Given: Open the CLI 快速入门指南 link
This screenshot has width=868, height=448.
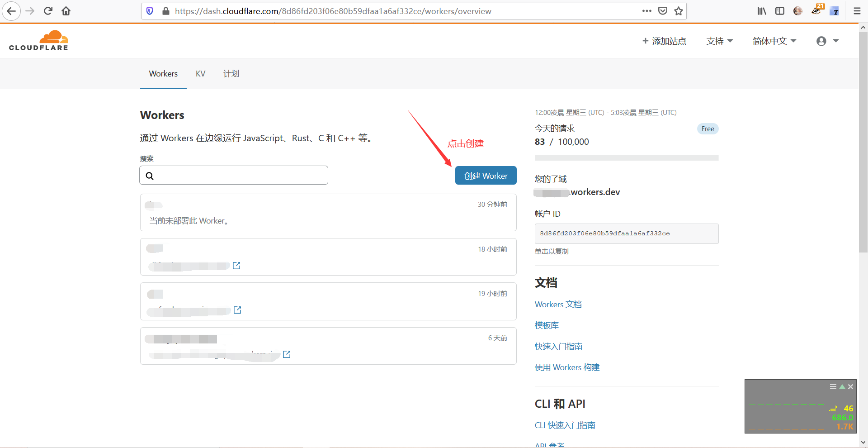Looking at the screenshot, I should (x=565, y=425).
